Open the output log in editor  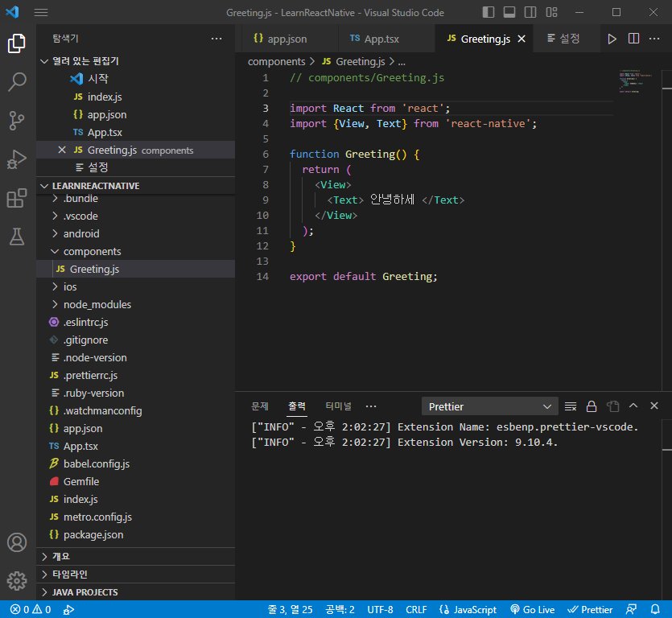[x=613, y=406]
